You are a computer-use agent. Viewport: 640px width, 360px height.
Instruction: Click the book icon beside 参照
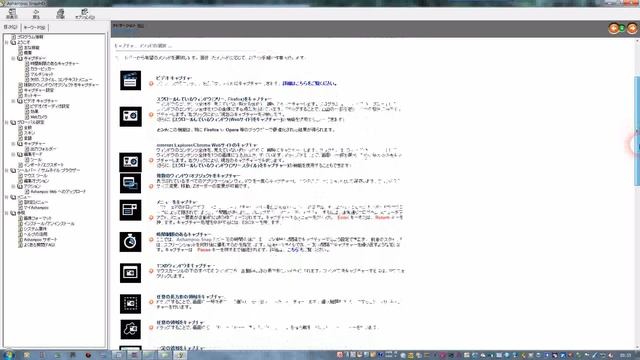(13, 213)
